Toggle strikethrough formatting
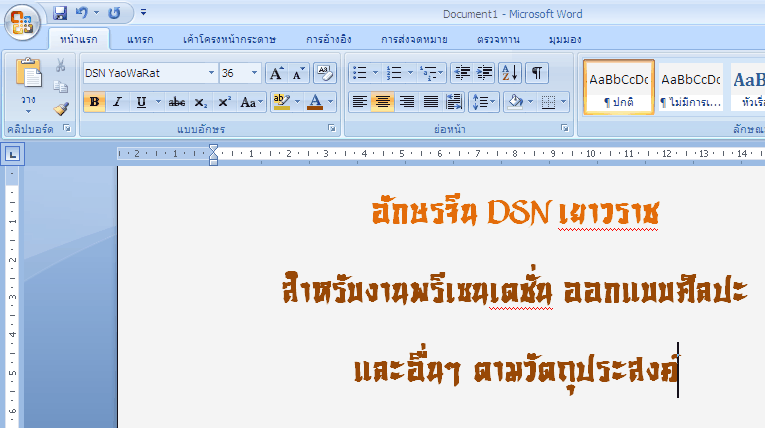Viewport: 765px width, 428px height. point(177,102)
